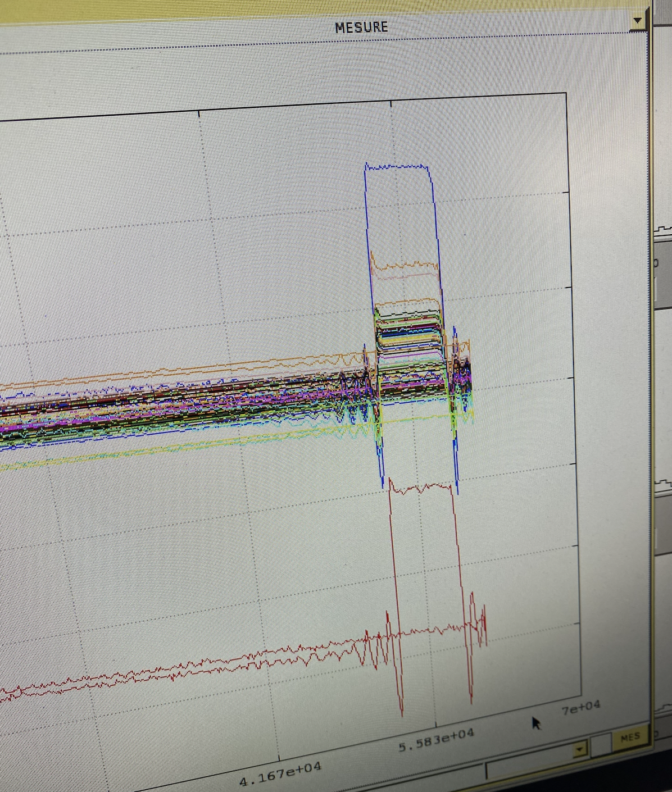Image resolution: width=672 pixels, height=792 pixels.
Task: Open the dropdown arrow beside the MESURE title
Action: (637, 21)
